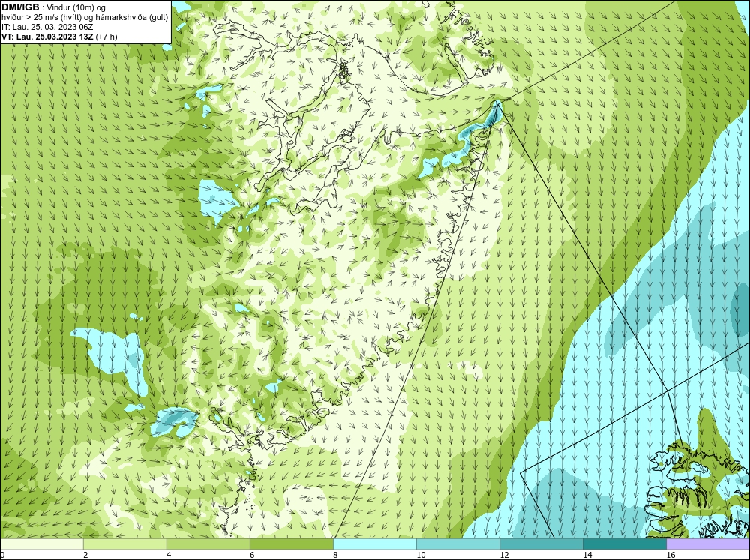The height and width of the screenshot is (560, 750).
Task: Click the 8-10 m/s light cyan legend swatch
Action: coord(375,544)
